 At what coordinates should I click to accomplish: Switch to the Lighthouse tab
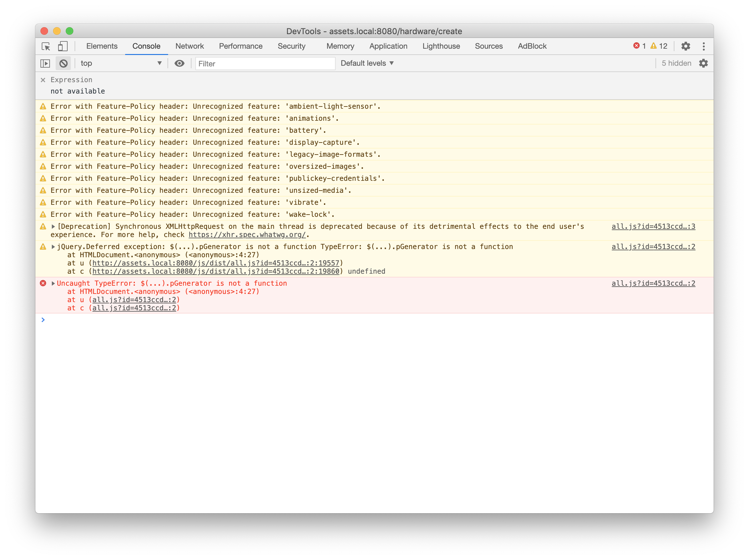click(x=441, y=46)
